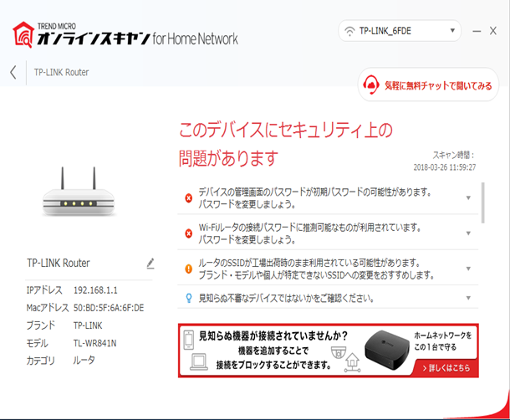Click the Wi-Fi icon in network selector

coord(349,31)
